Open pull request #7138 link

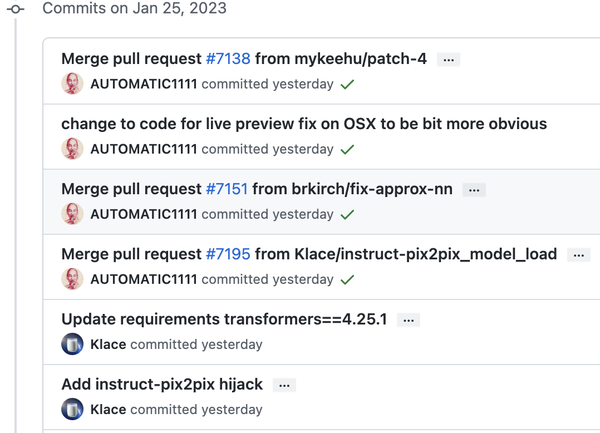[228, 59]
